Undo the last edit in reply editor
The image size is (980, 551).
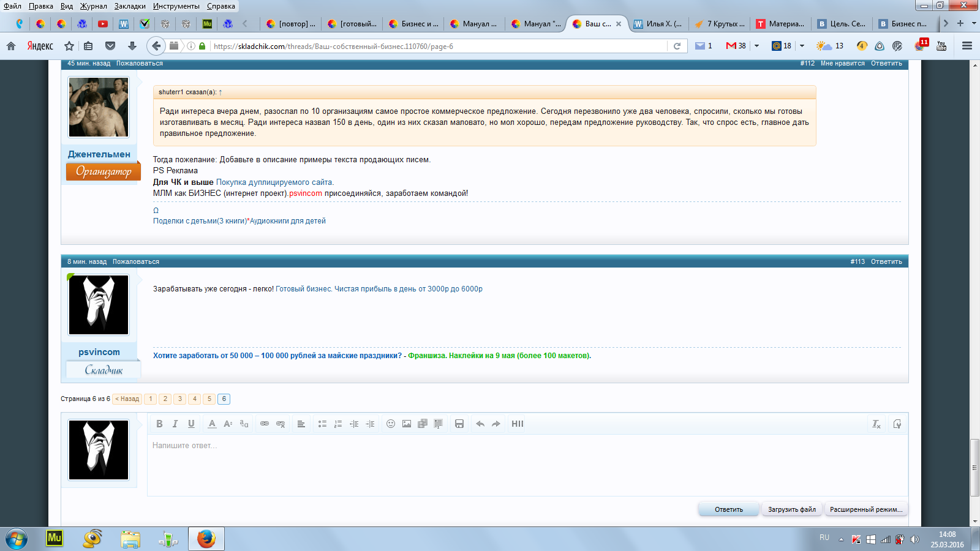point(480,424)
